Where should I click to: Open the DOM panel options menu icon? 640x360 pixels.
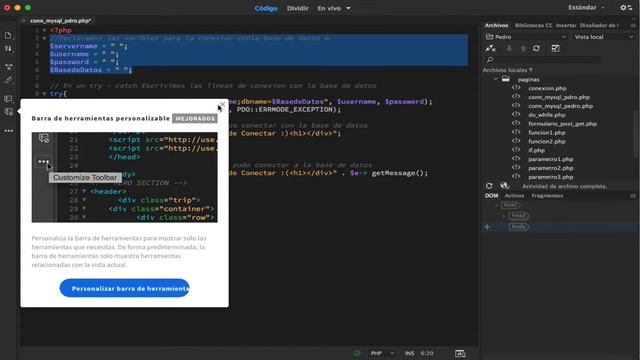(633, 196)
